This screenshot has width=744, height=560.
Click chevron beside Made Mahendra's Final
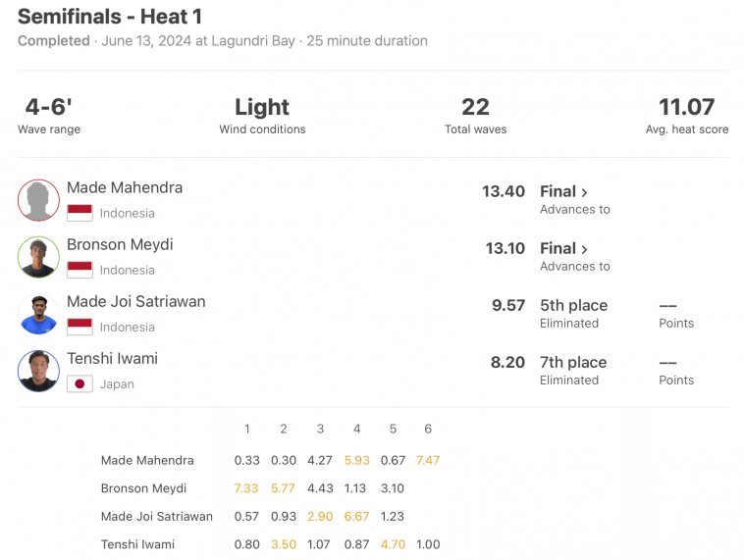point(584,192)
